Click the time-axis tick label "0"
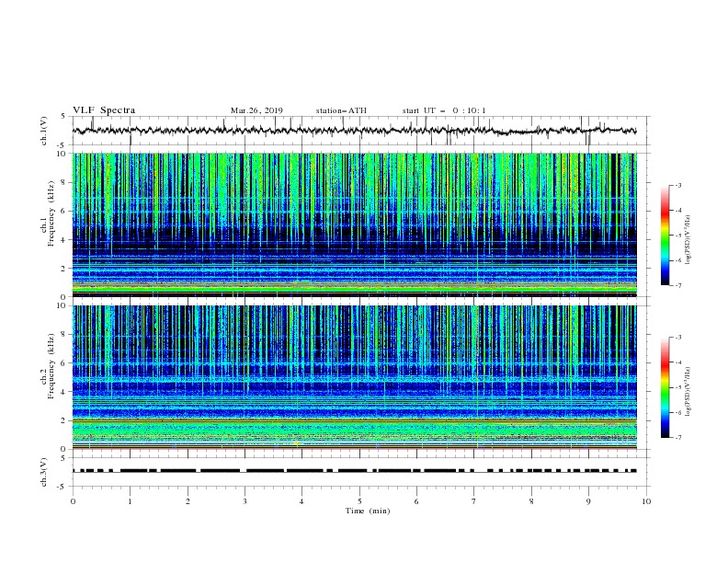 [73, 501]
